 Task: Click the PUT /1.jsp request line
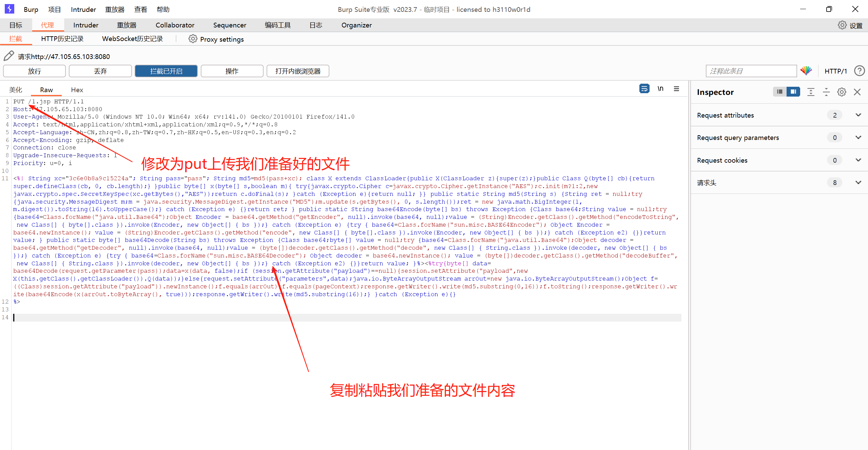(x=49, y=101)
